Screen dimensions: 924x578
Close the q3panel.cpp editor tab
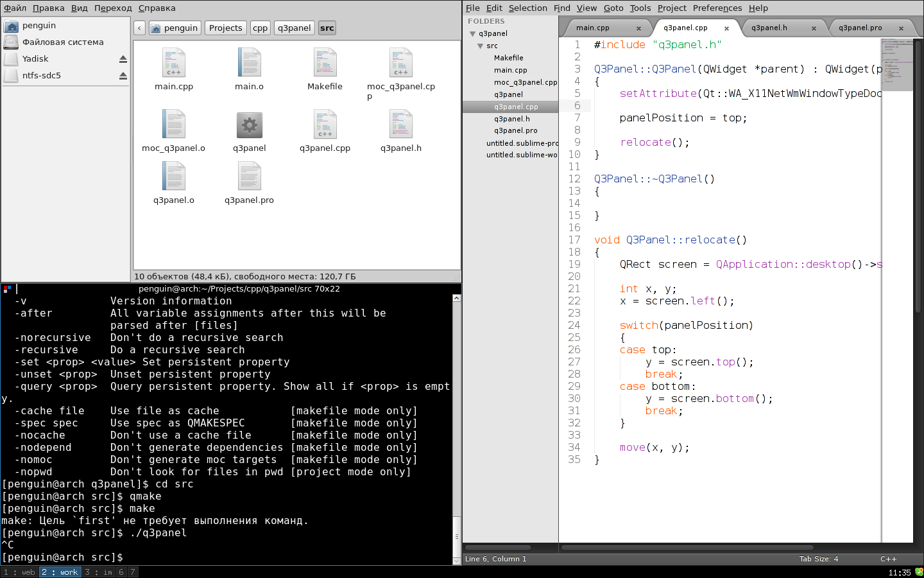click(726, 28)
